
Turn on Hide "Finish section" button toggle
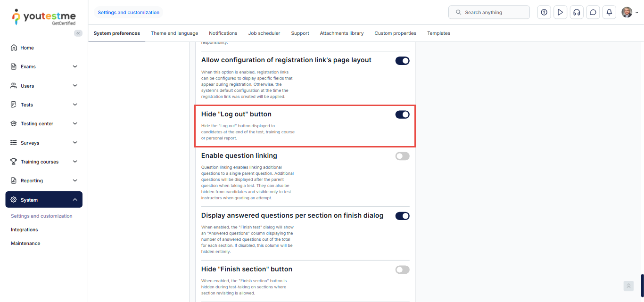[402, 269]
